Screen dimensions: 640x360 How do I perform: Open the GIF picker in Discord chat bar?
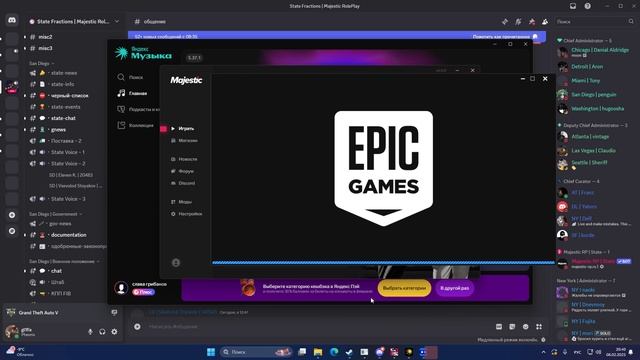tap(499, 327)
